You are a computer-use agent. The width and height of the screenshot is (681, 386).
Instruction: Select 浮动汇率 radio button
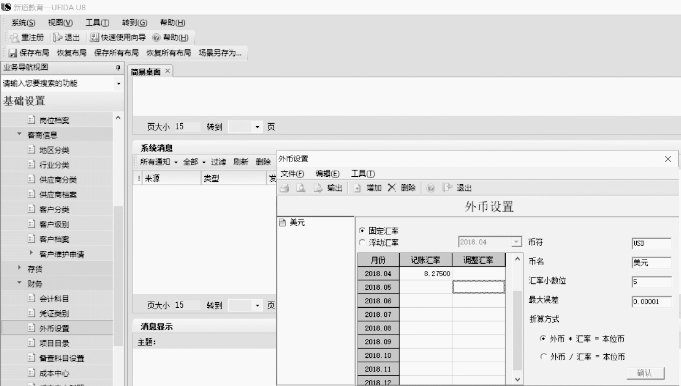(x=362, y=242)
